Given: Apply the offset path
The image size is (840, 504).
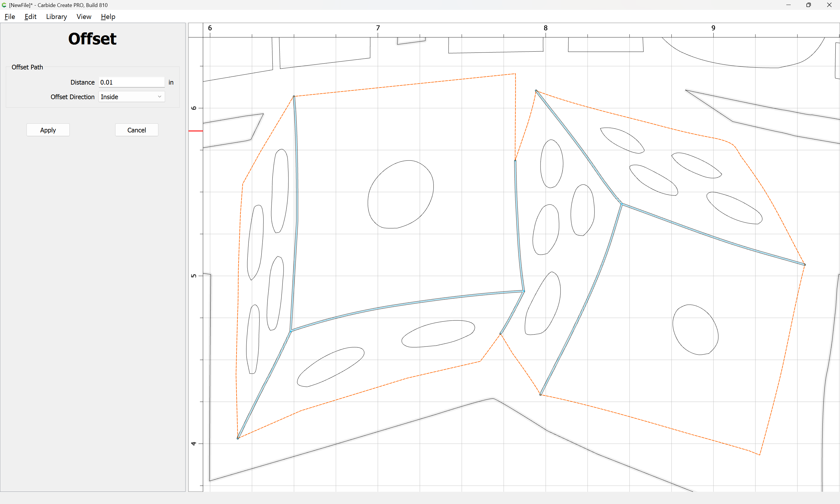Looking at the screenshot, I should [x=48, y=130].
